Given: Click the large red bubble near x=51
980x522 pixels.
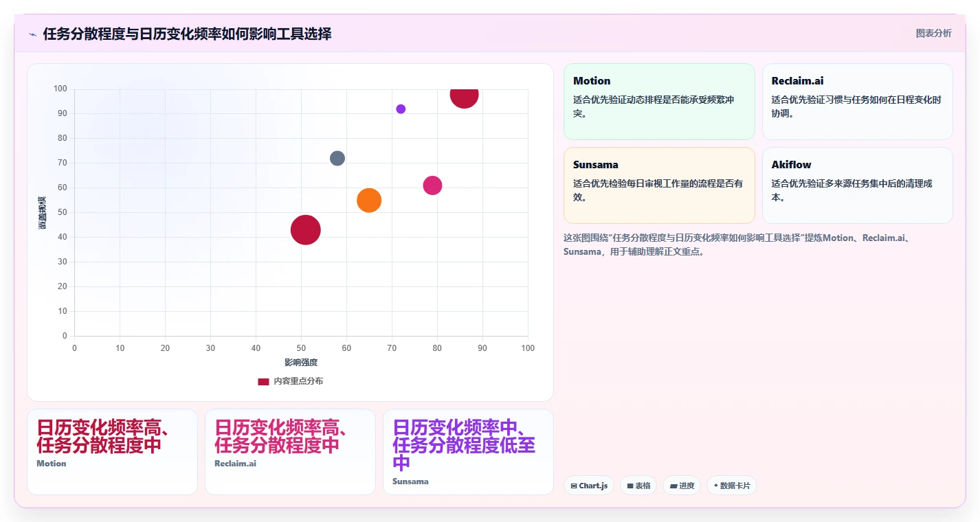Looking at the screenshot, I should (x=306, y=229).
